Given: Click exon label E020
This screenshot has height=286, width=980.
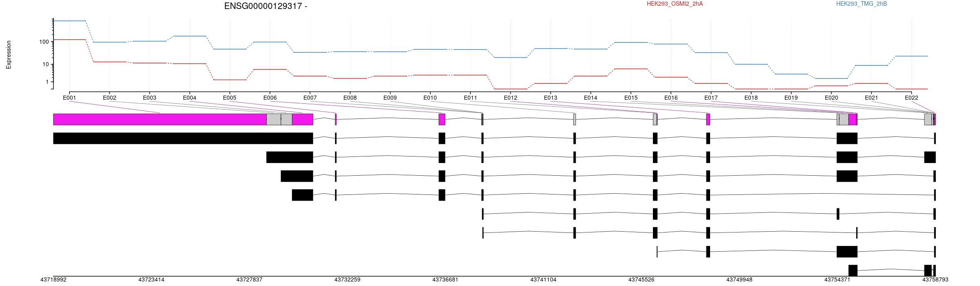Looking at the screenshot, I should [831, 98].
